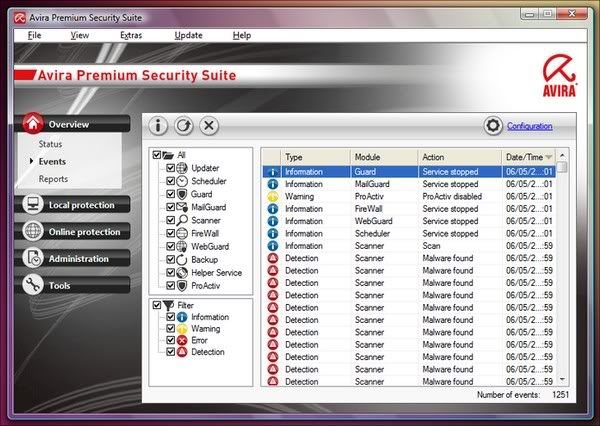Viewport: 600px width, 426px height.
Task: Select Reports under Overview
Action: (53, 179)
